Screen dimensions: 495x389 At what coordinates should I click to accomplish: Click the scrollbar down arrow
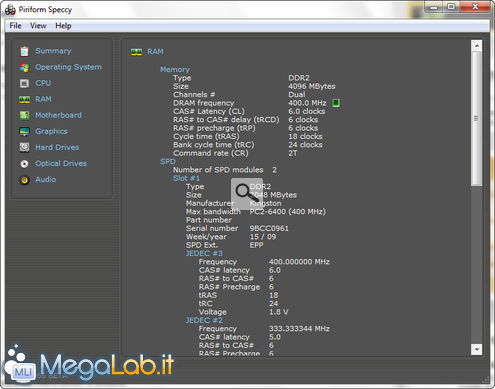pyautogui.click(x=477, y=349)
